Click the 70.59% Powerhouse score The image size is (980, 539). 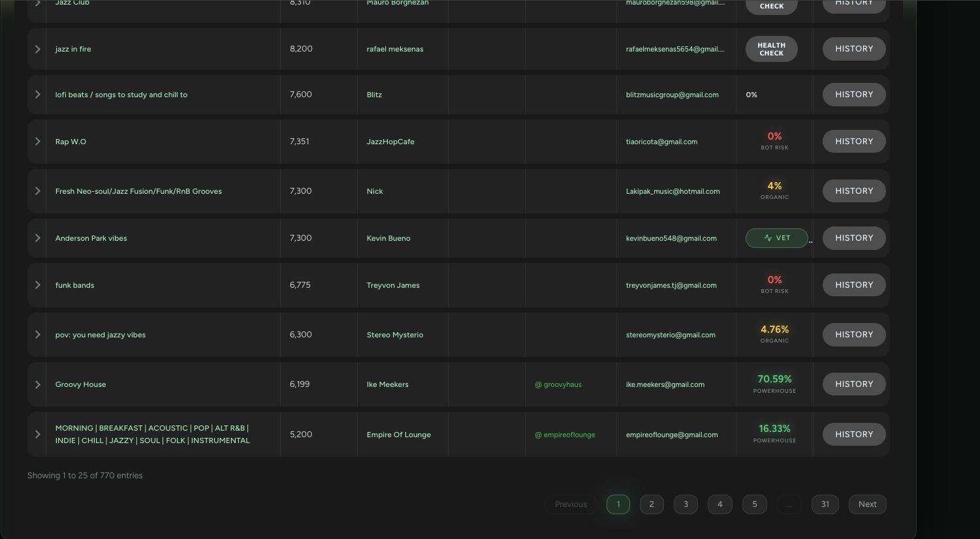pos(774,379)
